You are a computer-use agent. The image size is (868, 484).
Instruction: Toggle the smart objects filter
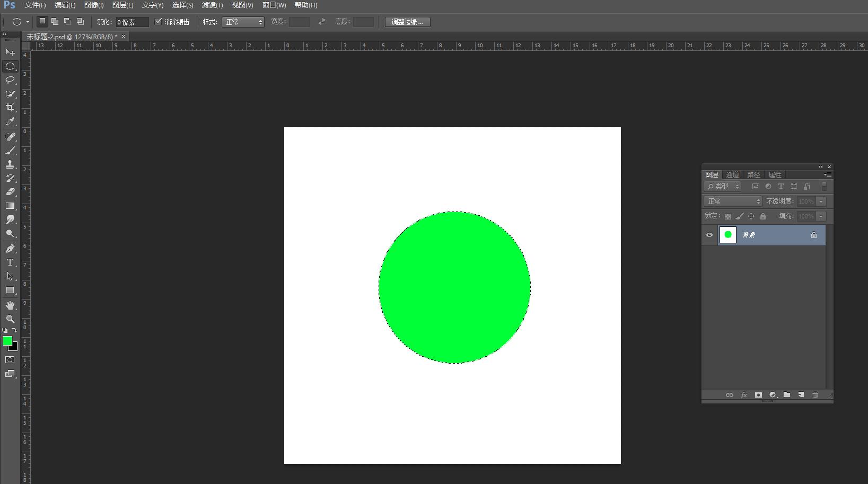[x=806, y=187]
